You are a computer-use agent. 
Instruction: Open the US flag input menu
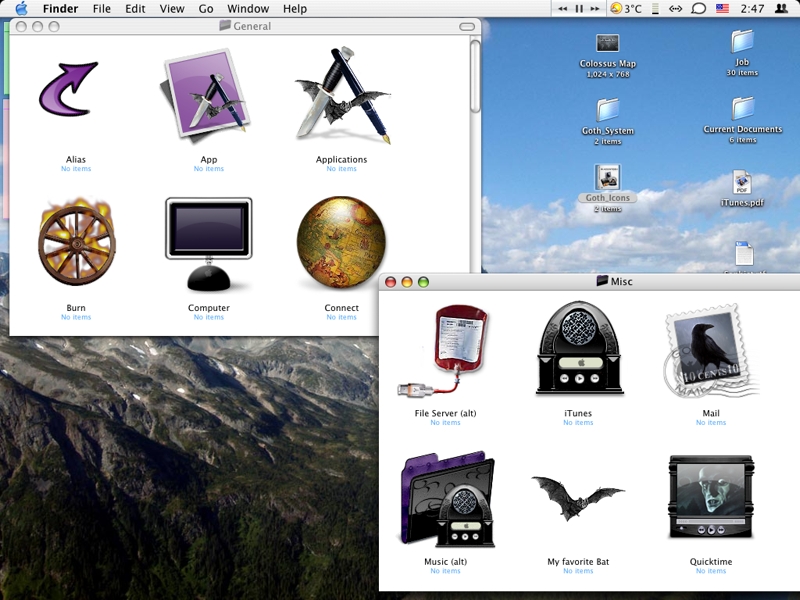(721, 9)
